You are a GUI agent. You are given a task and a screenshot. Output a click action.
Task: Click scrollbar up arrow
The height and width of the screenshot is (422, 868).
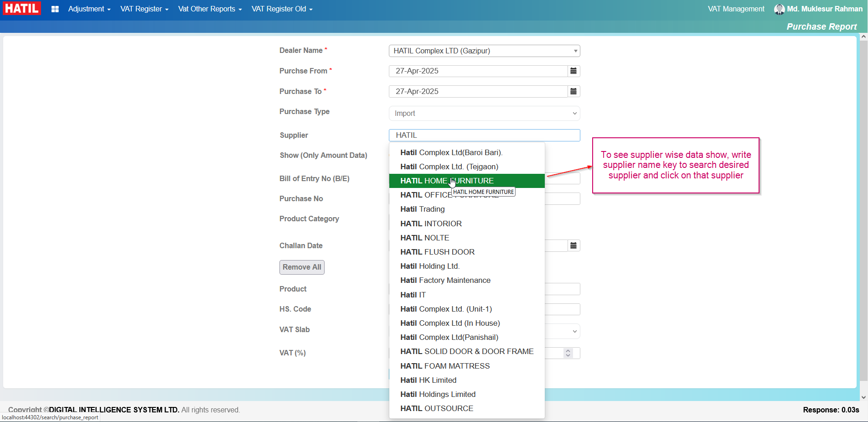tap(863, 37)
